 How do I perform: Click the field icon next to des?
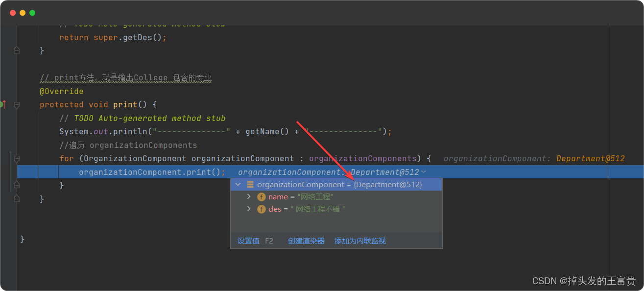click(x=262, y=209)
